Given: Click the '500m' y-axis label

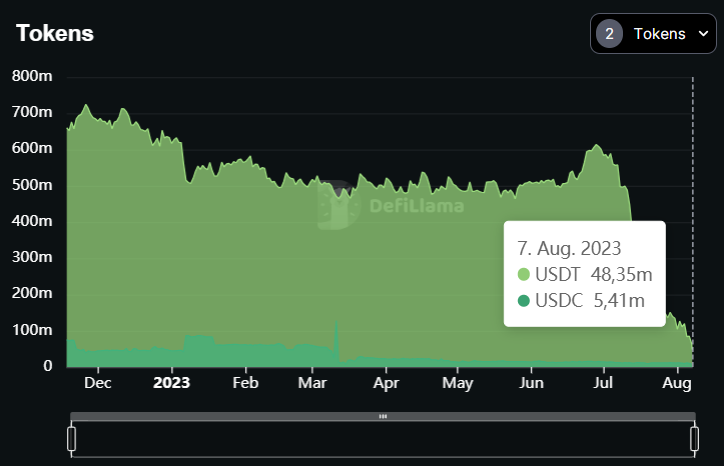Looking at the screenshot, I should (32, 185).
